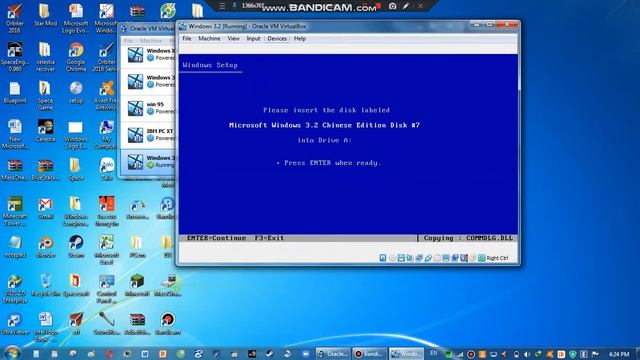Viewport: 640px width, 360px height.
Task: Open the Devices menu in the VM window
Action: click(x=277, y=38)
